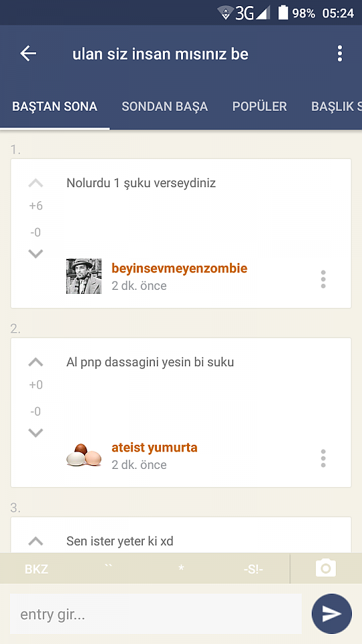Switch to POPÜLER tab

pyautogui.click(x=259, y=107)
